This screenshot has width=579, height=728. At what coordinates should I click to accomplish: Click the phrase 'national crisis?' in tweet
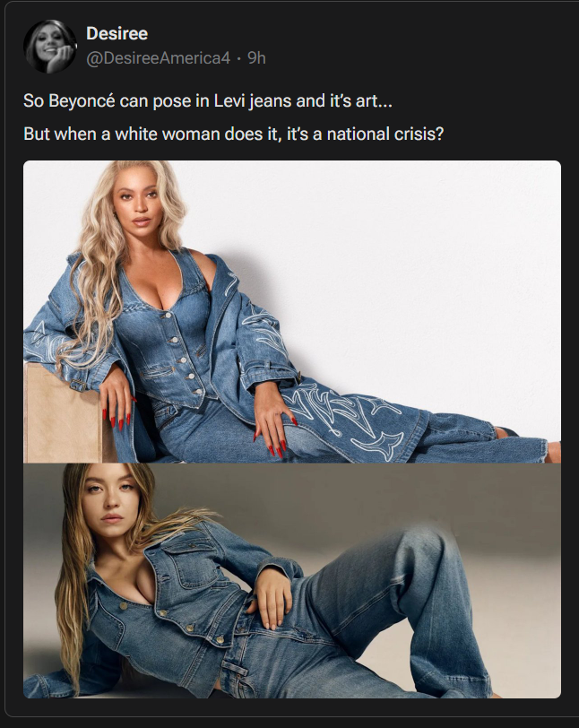click(x=385, y=134)
